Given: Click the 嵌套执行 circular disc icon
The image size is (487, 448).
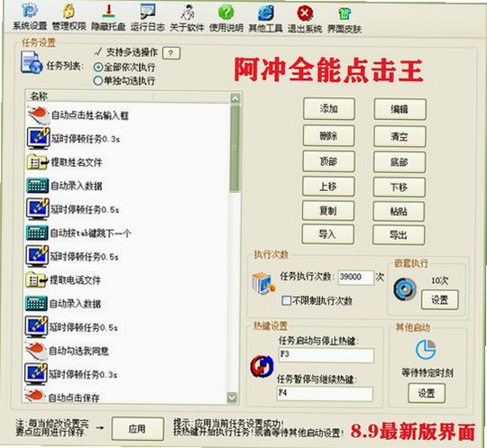Looking at the screenshot, I should [x=405, y=289].
